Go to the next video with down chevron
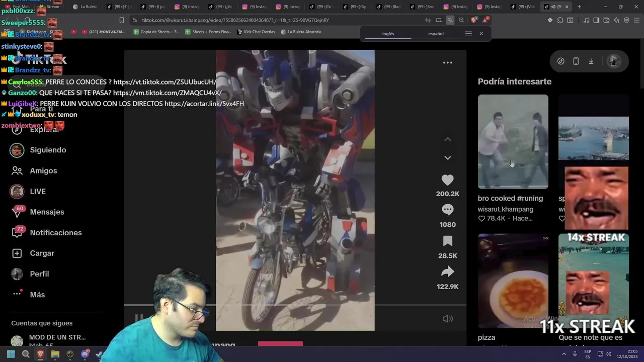 [x=447, y=158]
